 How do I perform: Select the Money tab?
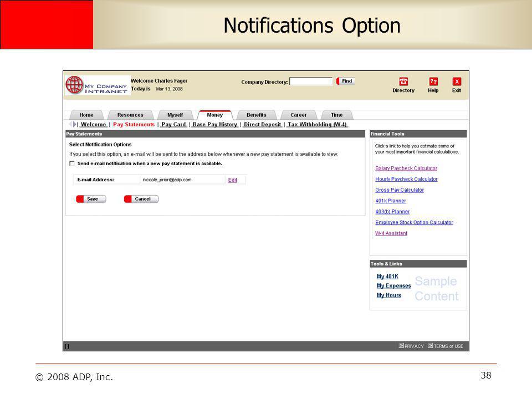pyautogui.click(x=215, y=115)
